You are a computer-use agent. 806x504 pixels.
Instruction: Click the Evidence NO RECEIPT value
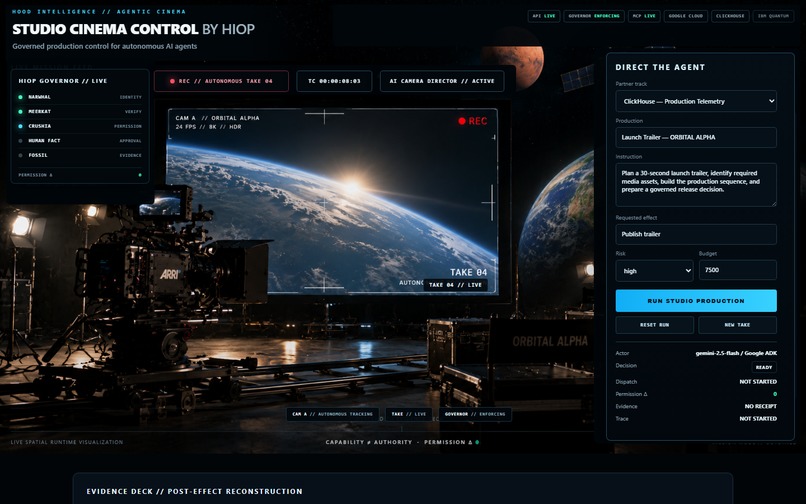pyautogui.click(x=761, y=406)
